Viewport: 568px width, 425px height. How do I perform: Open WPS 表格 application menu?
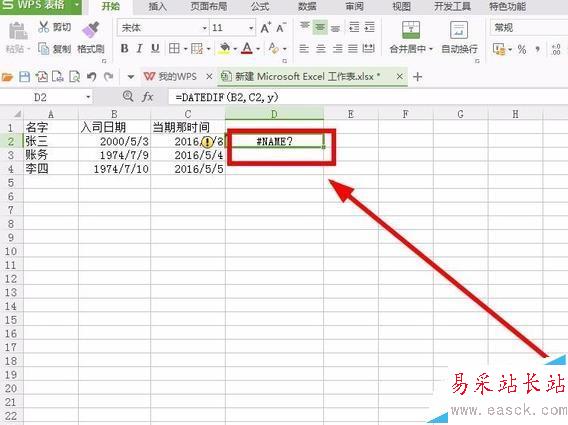[x=41, y=6]
